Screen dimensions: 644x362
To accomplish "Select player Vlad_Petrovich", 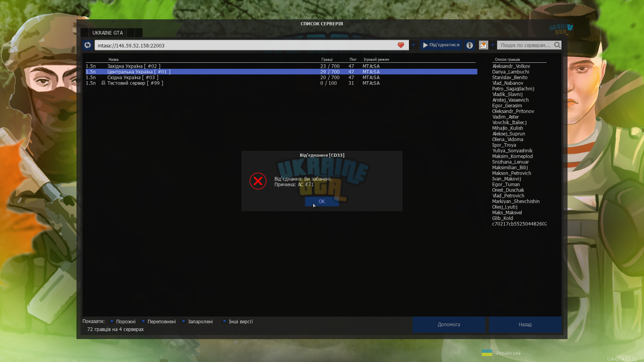I will 508,196.
